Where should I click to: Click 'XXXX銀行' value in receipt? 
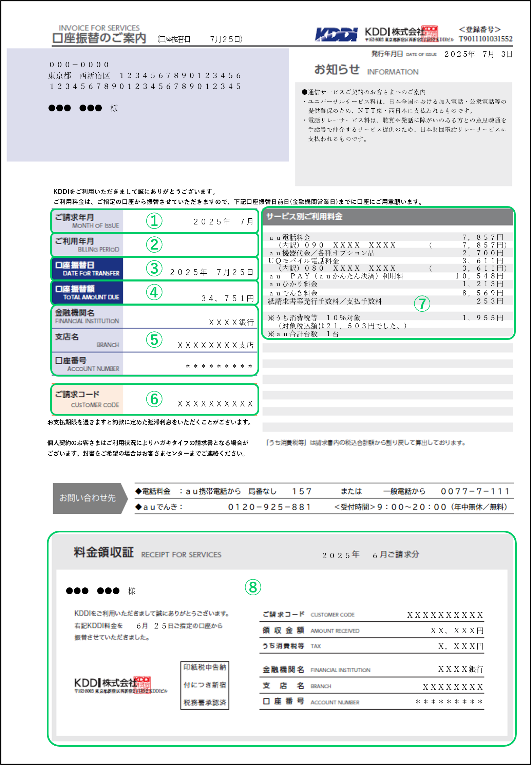coord(461,669)
